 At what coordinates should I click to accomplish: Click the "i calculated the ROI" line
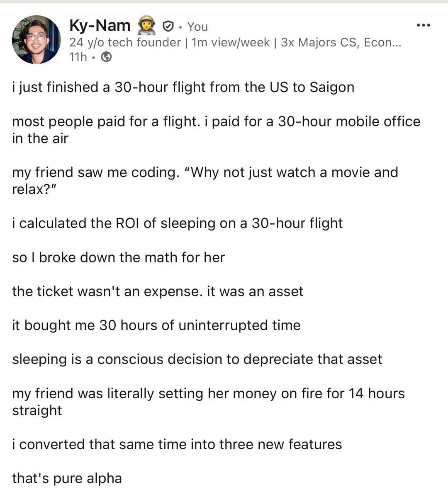coord(177,223)
